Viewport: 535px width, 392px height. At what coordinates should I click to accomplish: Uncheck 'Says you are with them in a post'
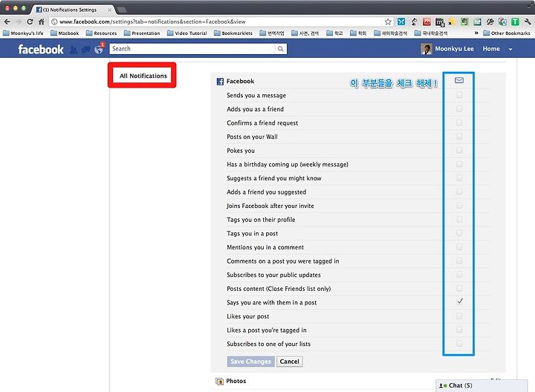click(460, 301)
